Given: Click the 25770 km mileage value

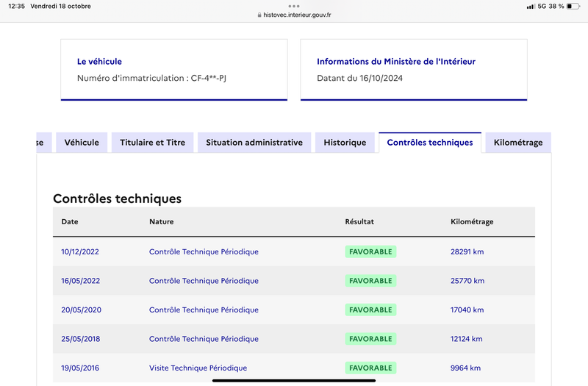Looking at the screenshot, I should coord(467,281).
